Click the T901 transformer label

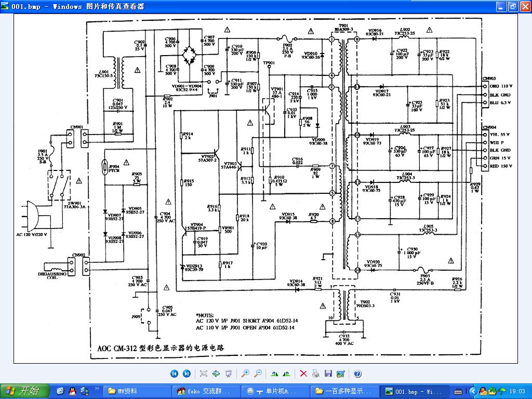tap(343, 26)
